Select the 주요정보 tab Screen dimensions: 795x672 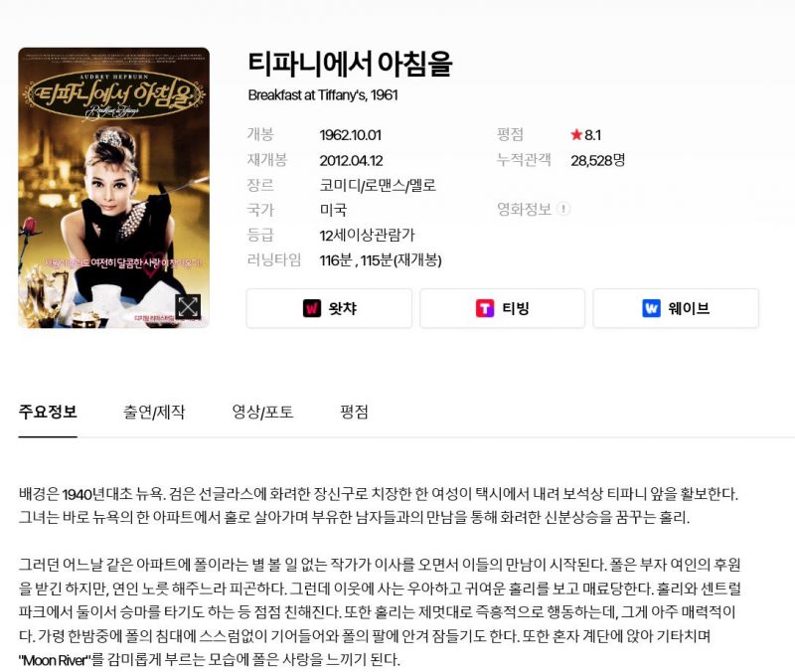tap(48, 412)
